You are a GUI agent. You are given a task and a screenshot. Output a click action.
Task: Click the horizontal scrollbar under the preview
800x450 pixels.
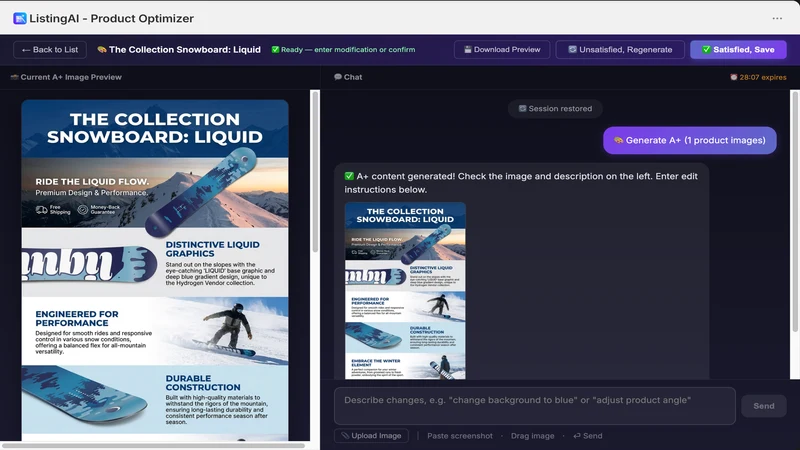pos(153,445)
